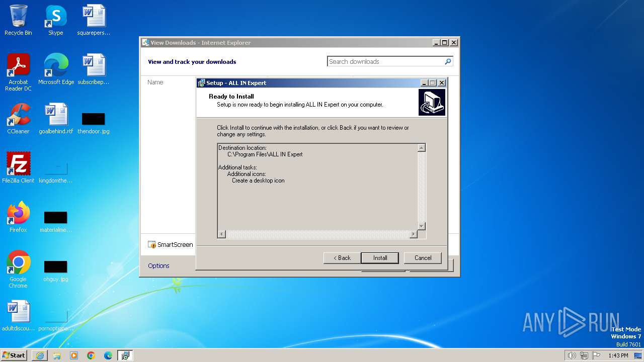644x362 pixels.
Task: Open the adultdiscou Word document icon
Action: (x=18, y=316)
